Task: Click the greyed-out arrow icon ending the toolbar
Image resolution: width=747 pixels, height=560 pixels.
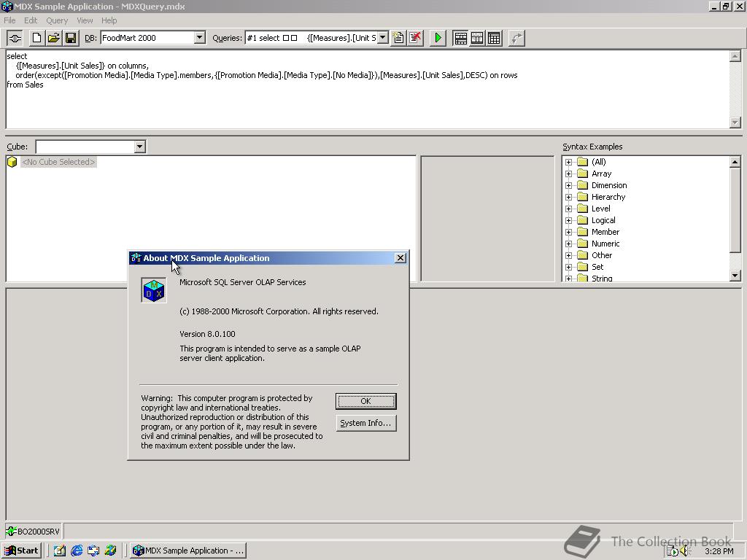Action: [516, 38]
